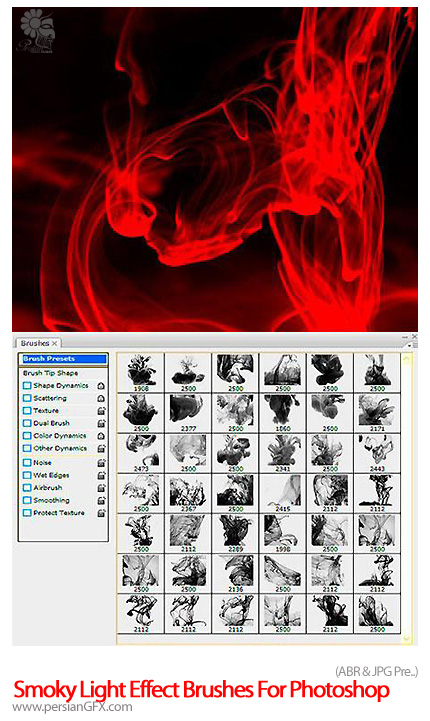Screen dimensions: 430x721
Task: Enable the Color Dynamics checkbox
Action: 27,435
